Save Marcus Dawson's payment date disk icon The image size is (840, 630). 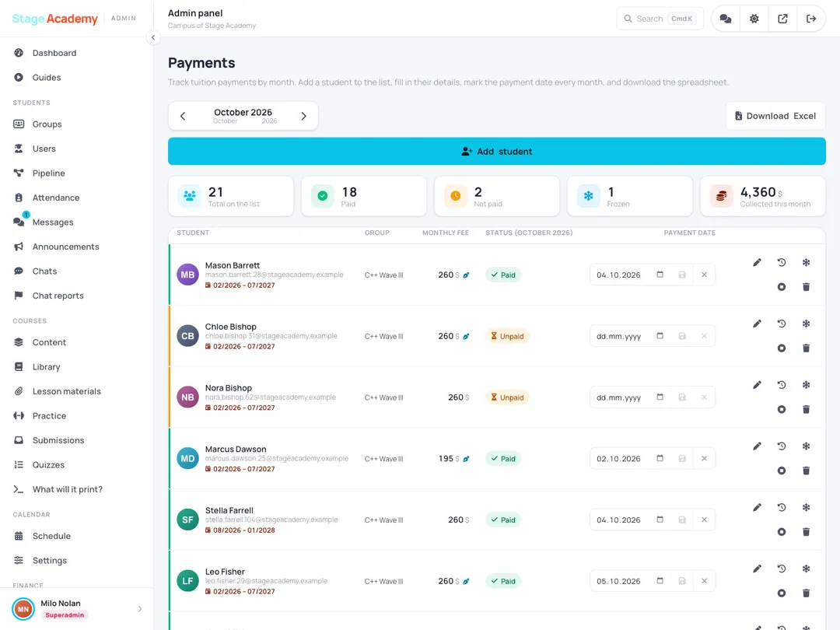(682, 459)
